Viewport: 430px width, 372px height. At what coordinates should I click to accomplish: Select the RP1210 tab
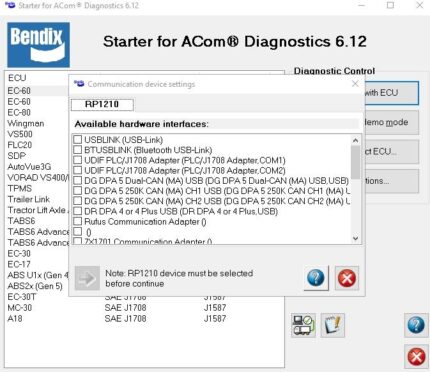(102, 104)
